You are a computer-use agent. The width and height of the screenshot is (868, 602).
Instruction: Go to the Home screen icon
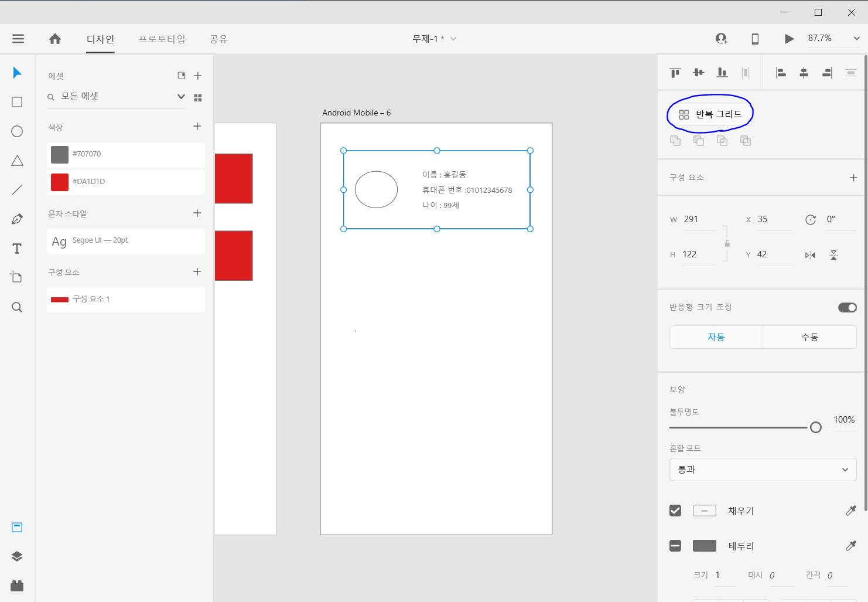pos(55,39)
